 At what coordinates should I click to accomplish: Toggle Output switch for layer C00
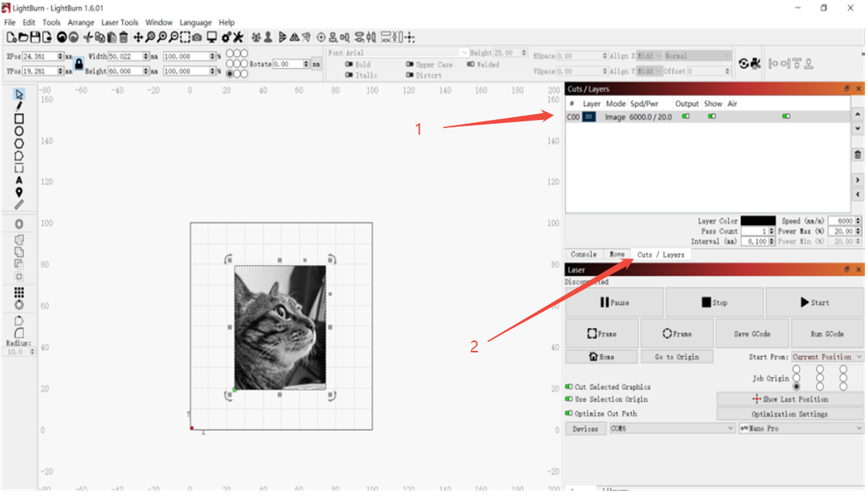(x=686, y=116)
